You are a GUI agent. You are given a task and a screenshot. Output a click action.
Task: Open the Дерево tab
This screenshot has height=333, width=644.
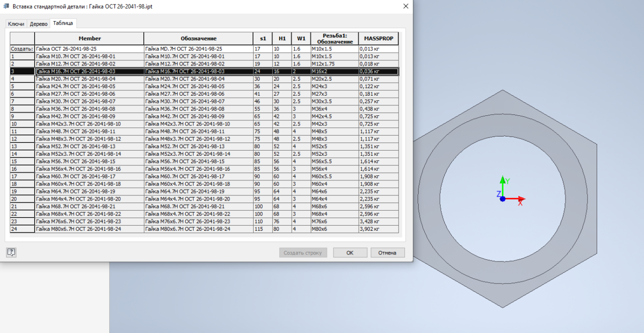click(39, 24)
